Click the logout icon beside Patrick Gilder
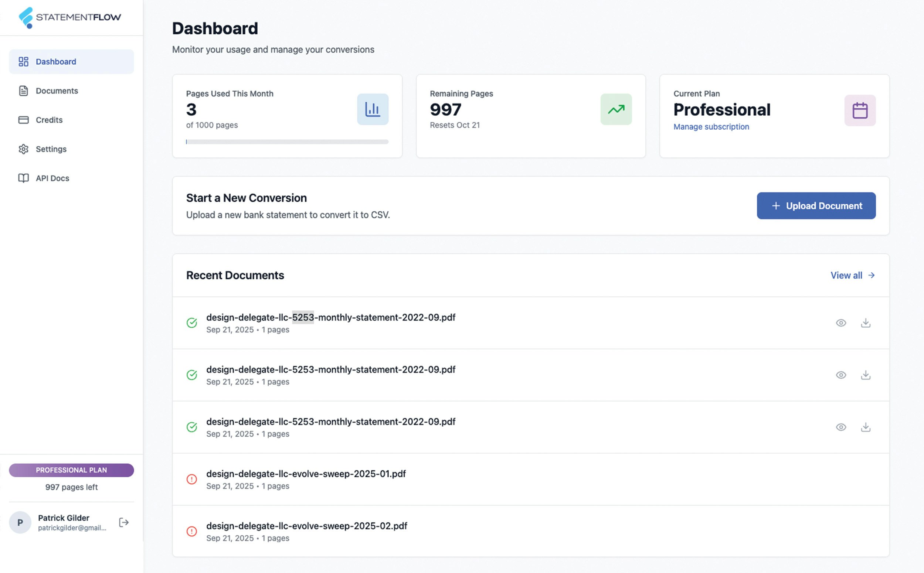This screenshot has width=924, height=573. coord(123,522)
